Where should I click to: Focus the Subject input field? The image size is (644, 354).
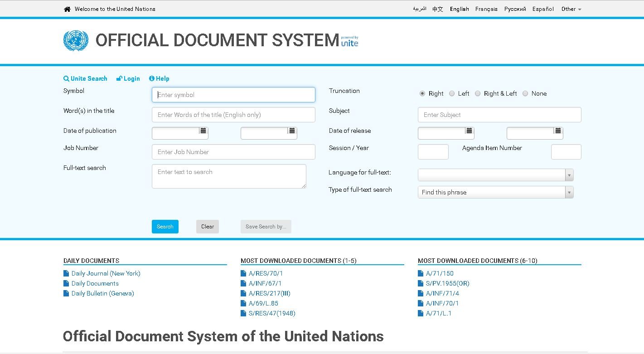(499, 115)
